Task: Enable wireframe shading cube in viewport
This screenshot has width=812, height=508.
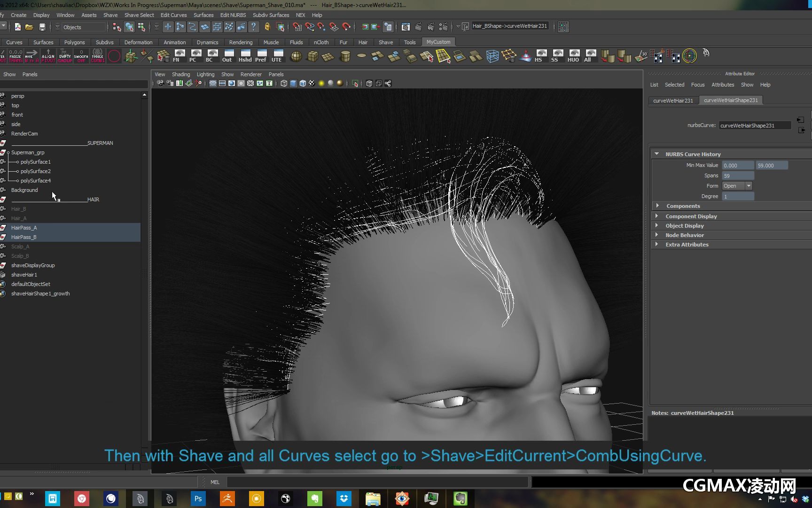Action: coord(284,83)
